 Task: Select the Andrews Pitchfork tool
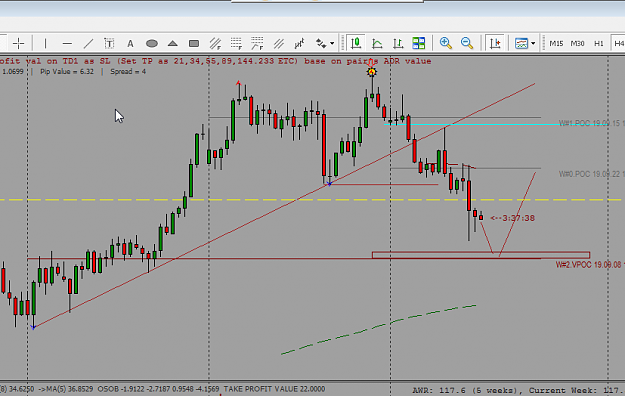[279, 43]
